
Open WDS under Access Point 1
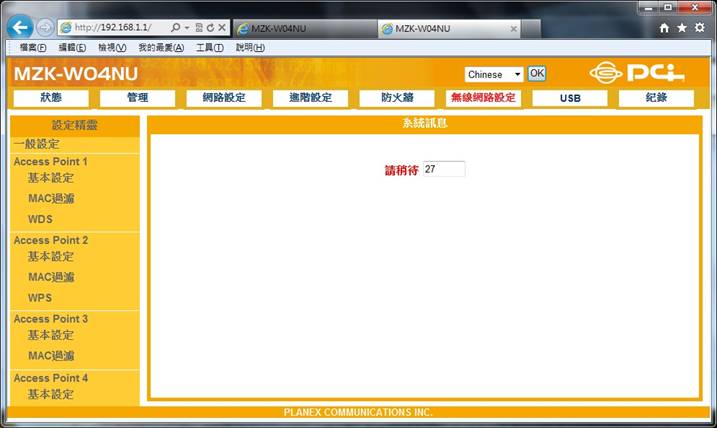pyautogui.click(x=40, y=219)
